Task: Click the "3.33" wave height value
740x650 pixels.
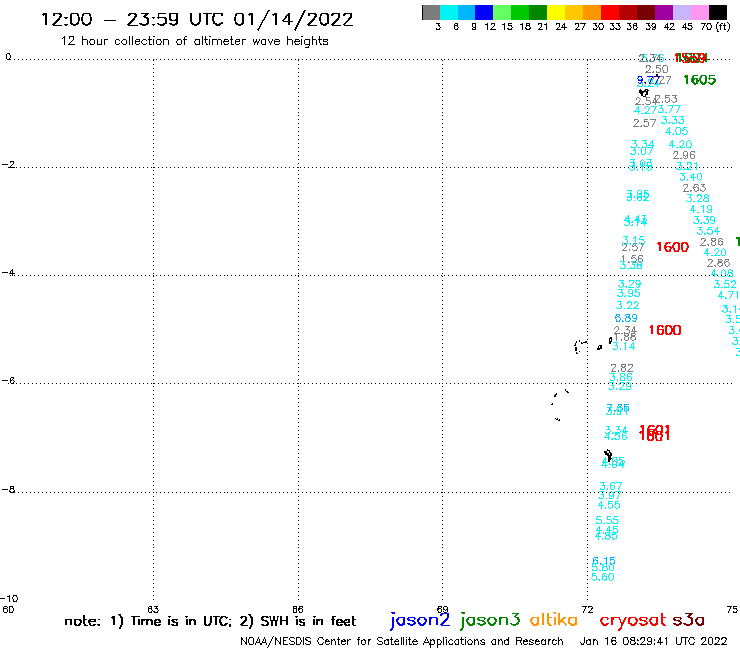Action: click(673, 120)
